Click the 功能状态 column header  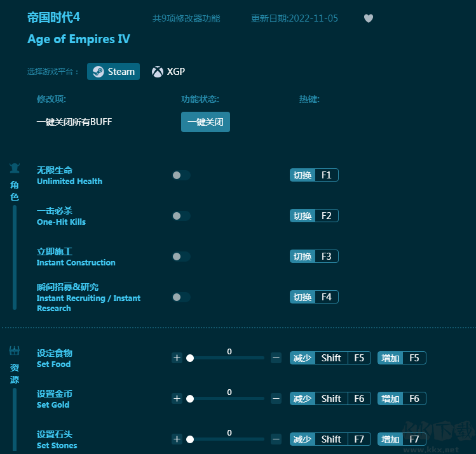200,99
